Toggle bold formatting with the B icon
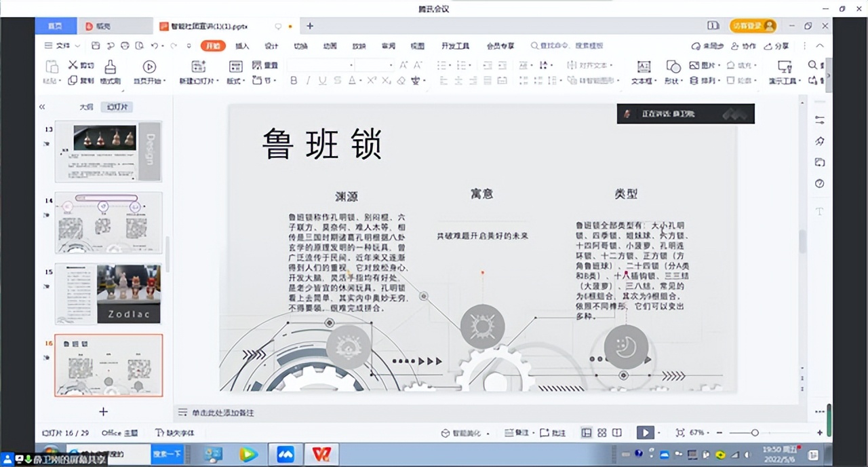The height and width of the screenshot is (467, 868). coord(293,80)
